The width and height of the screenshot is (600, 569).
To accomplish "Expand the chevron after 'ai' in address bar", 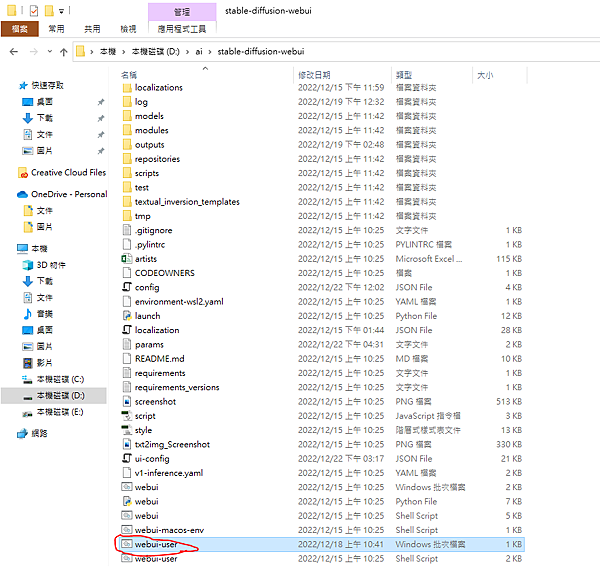I will (210, 52).
